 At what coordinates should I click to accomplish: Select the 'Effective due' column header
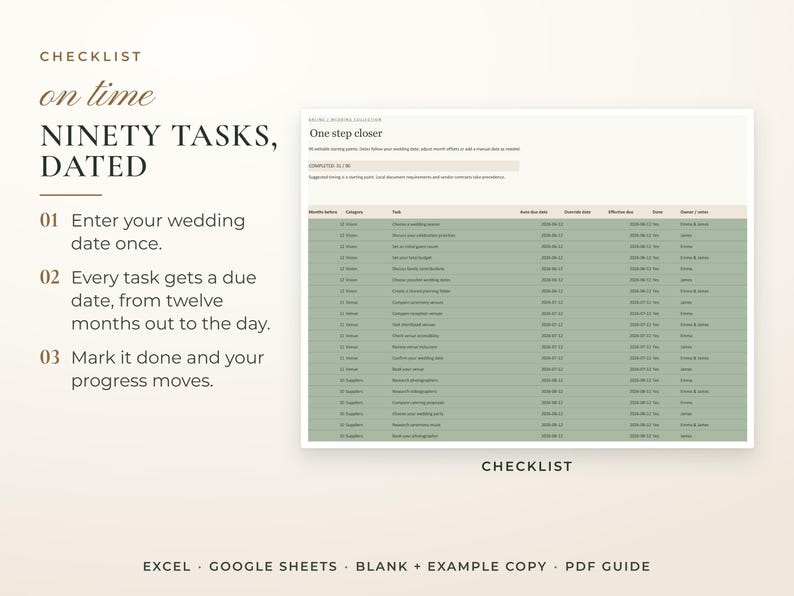pyautogui.click(x=621, y=212)
